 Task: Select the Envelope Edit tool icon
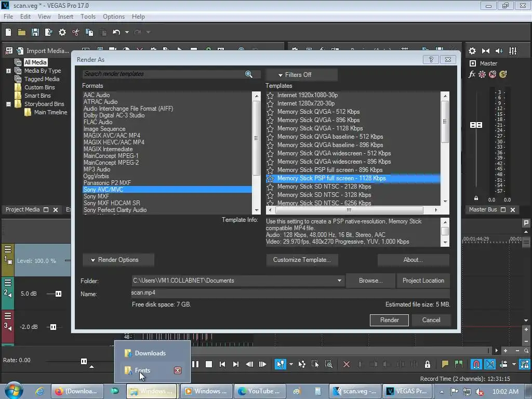[302, 364]
